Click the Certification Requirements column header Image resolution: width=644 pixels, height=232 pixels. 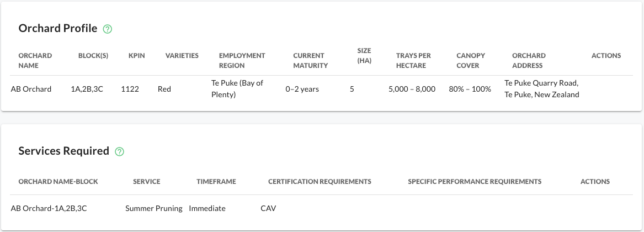pos(320,182)
